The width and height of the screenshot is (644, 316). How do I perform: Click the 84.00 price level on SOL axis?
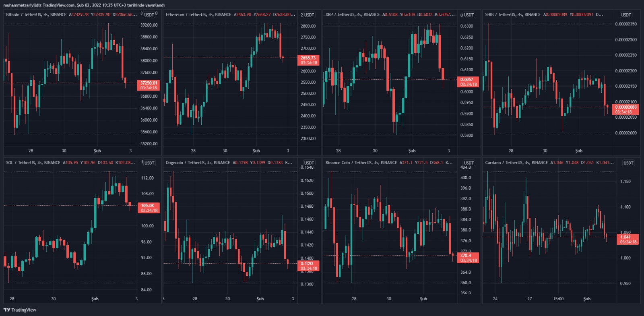(x=147, y=290)
